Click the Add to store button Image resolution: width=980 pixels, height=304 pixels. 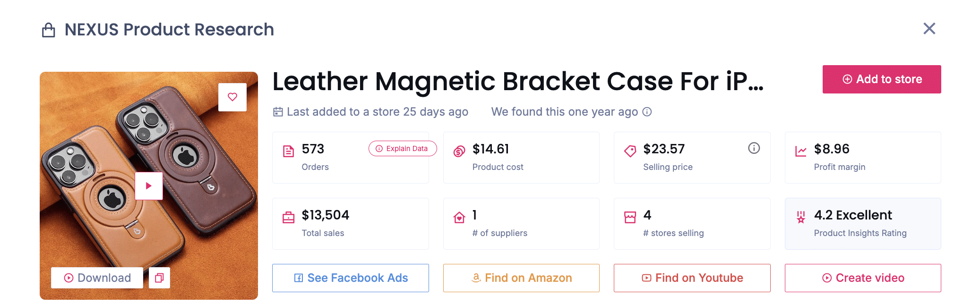[881, 79]
